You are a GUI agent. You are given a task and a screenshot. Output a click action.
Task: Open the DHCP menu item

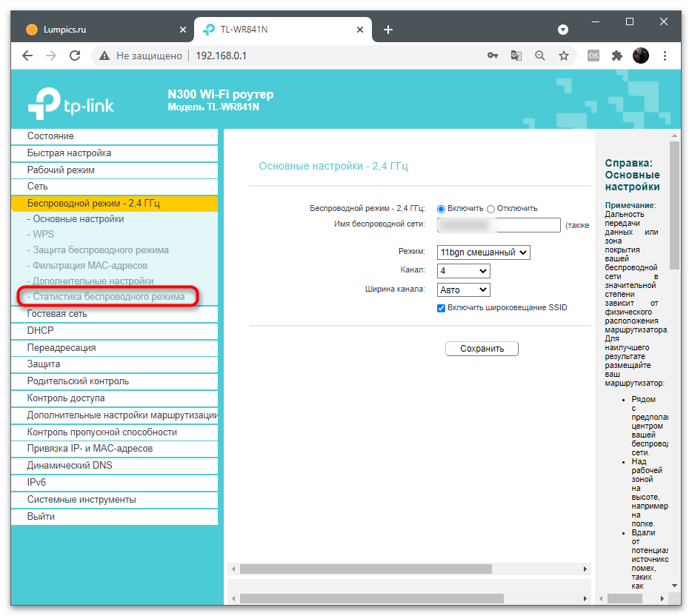tap(114, 331)
